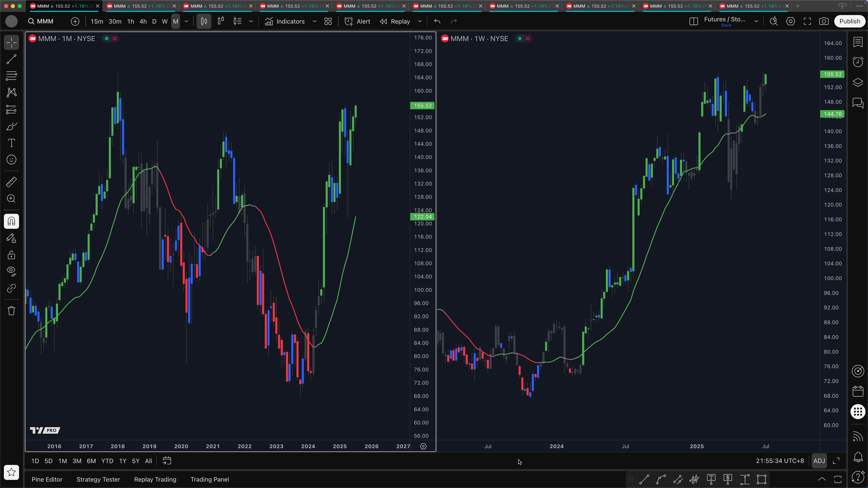This screenshot has width=868, height=488.
Task: Open the Trading Panel tab
Action: tap(210, 479)
